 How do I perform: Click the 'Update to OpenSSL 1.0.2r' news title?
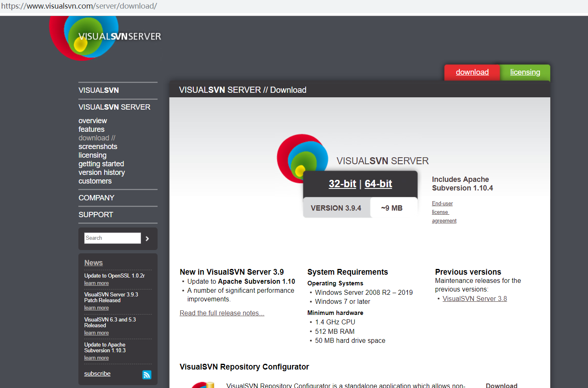[x=114, y=276]
